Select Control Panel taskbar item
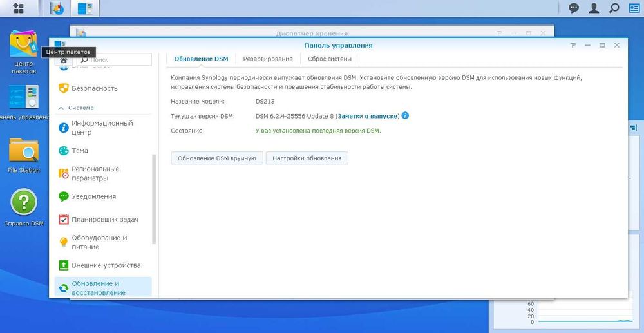The height and width of the screenshot is (333, 644). pos(85,8)
